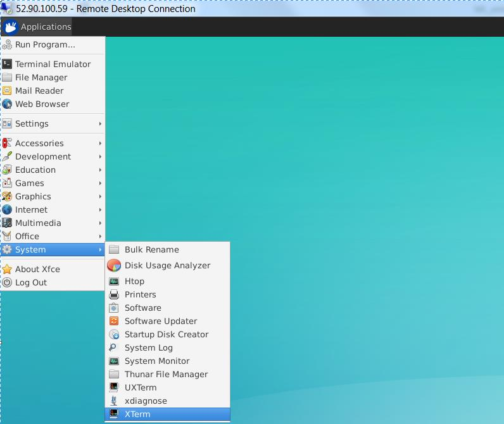Image resolution: width=504 pixels, height=424 pixels.
Task: Click the Education flask icon
Action: pyautogui.click(x=7, y=170)
